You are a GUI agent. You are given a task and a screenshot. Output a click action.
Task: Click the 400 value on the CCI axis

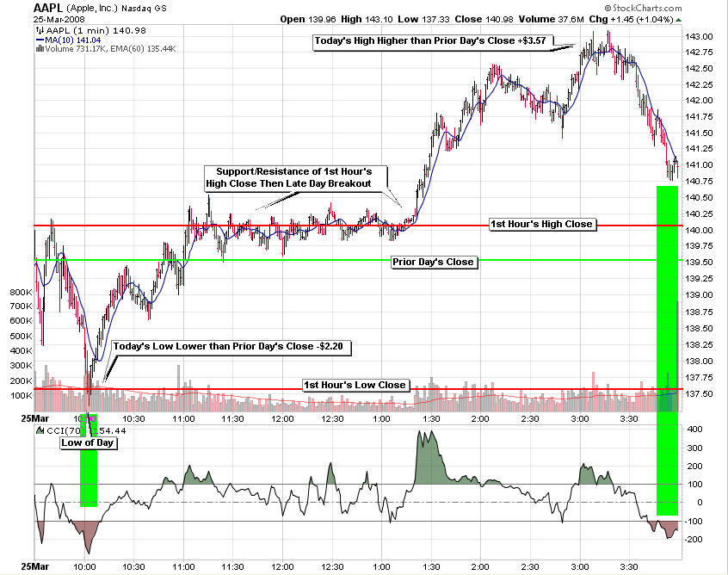(695, 430)
